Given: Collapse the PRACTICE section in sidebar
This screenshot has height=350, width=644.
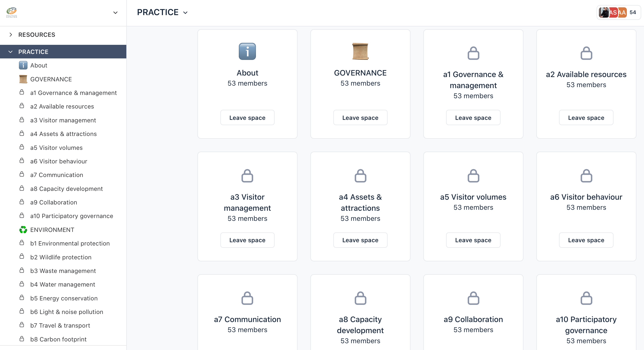Looking at the screenshot, I should (11, 52).
